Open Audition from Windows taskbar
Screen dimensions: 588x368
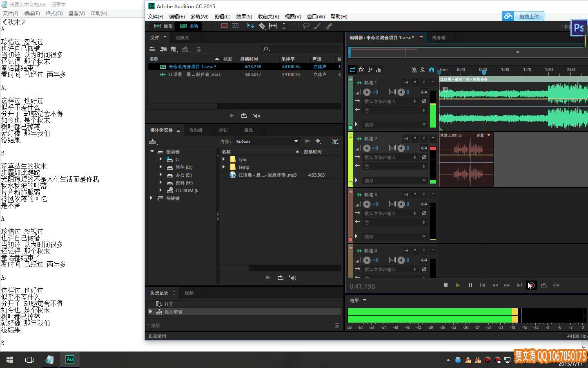70,359
